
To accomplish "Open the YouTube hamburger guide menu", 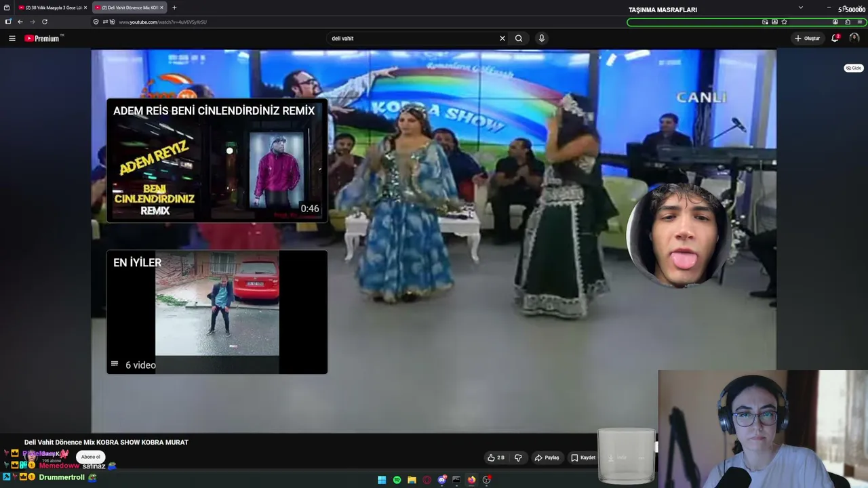I will [x=12, y=39].
